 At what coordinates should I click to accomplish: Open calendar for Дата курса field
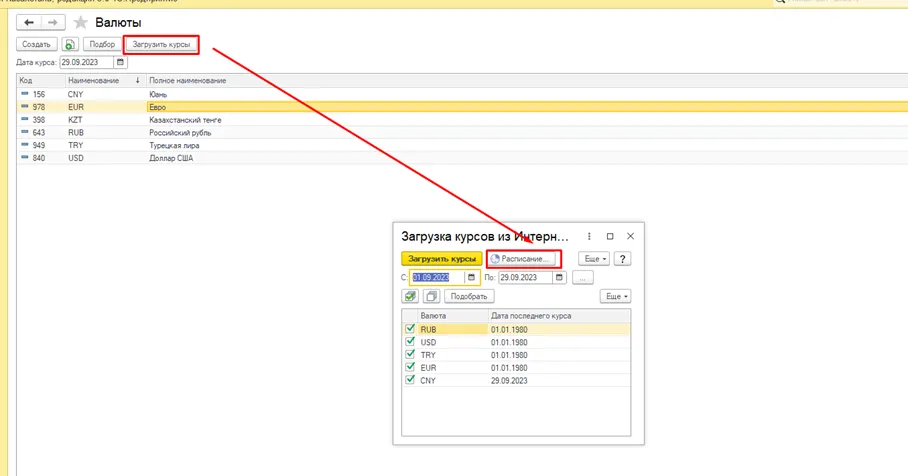(120, 62)
